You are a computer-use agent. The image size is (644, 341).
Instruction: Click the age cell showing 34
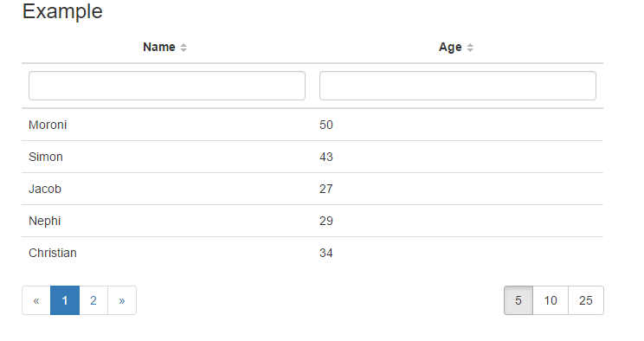(x=458, y=253)
